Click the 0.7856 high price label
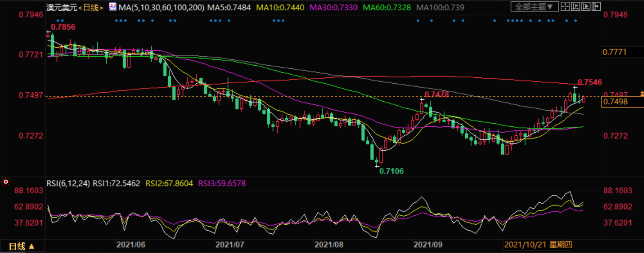 click(x=63, y=27)
